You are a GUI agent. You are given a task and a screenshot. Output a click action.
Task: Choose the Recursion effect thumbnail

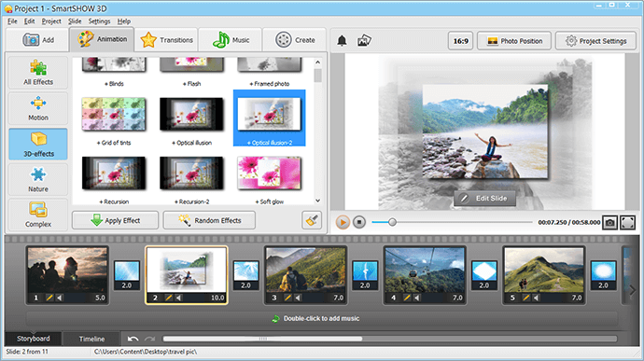(114, 174)
